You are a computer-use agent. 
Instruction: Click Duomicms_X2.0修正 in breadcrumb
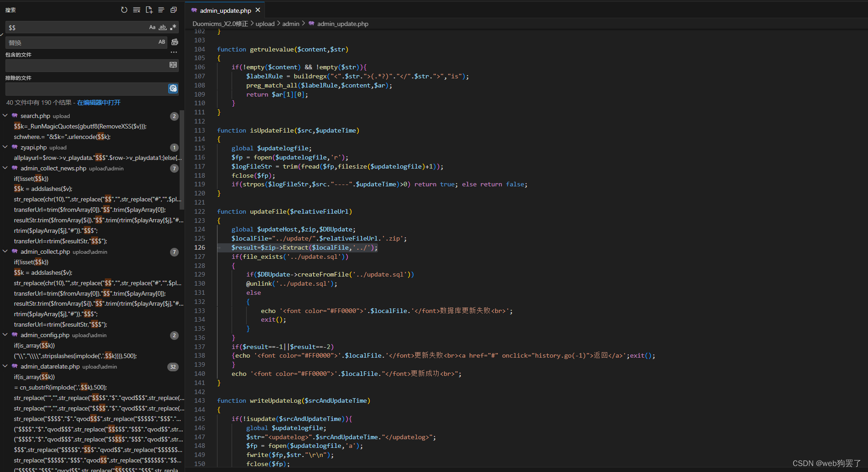pos(220,24)
